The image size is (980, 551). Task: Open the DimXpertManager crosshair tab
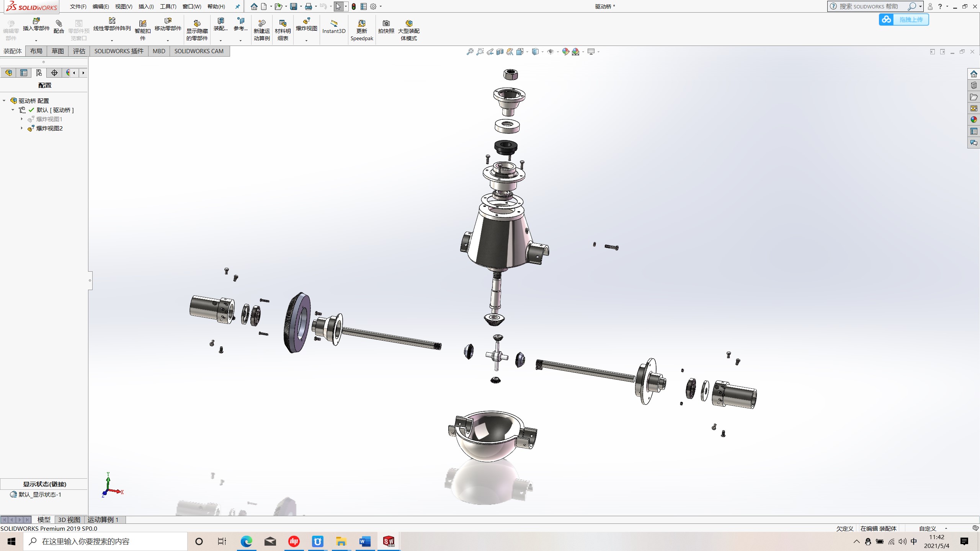54,73
